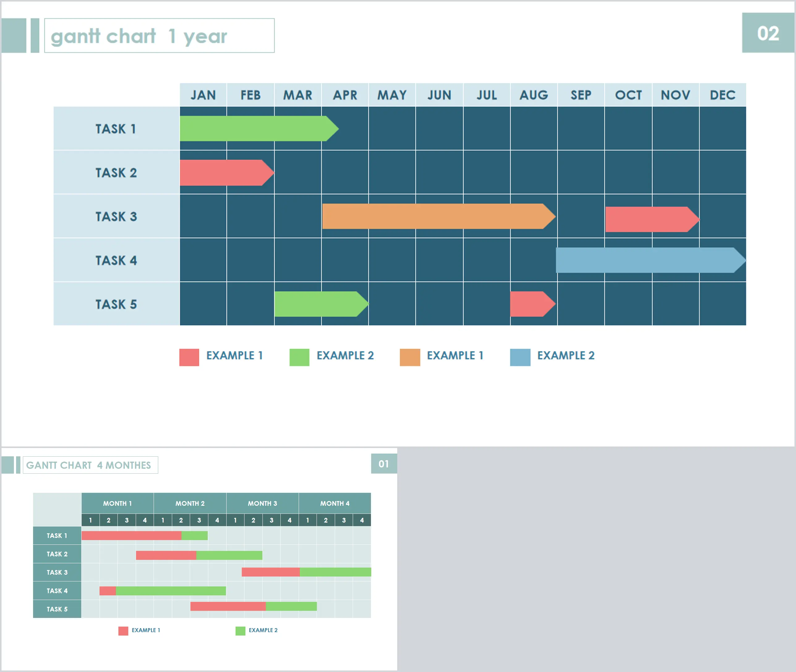Click the MONTH 4 header cell

334,503
